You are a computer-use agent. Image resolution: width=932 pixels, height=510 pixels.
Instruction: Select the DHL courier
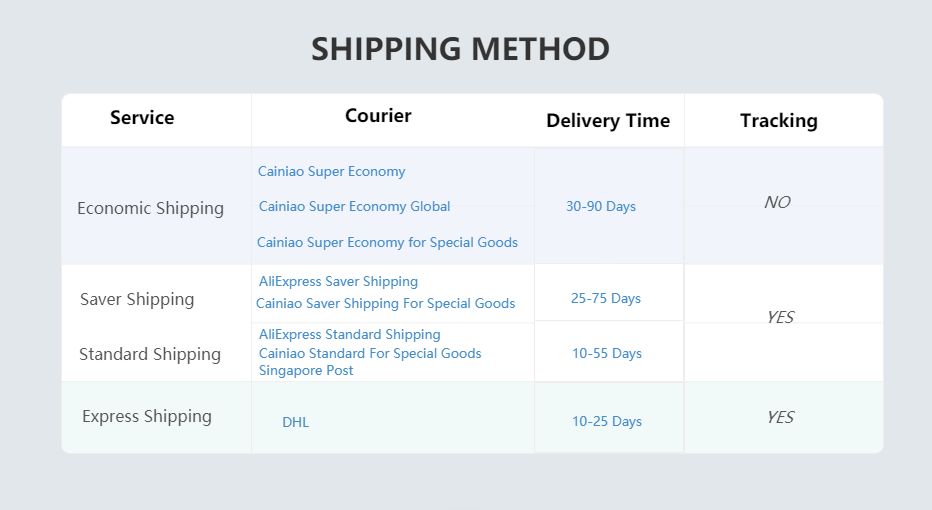click(x=295, y=422)
